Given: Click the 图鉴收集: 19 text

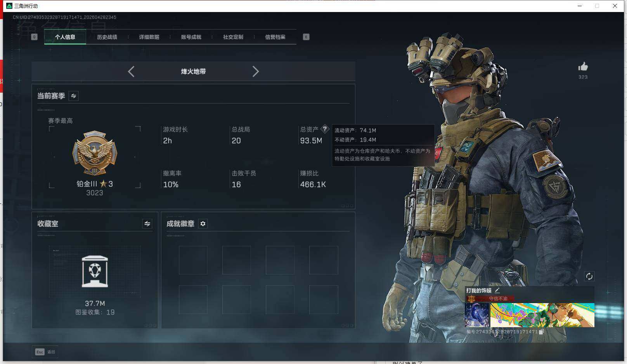Looking at the screenshot, I should 95,312.
